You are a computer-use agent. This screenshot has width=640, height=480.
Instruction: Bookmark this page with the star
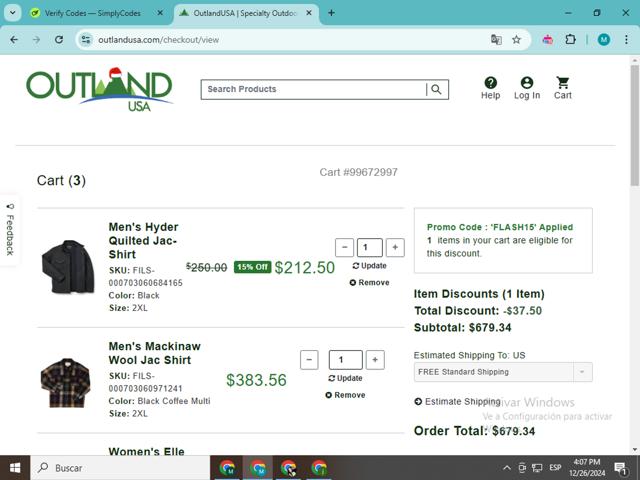516,40
